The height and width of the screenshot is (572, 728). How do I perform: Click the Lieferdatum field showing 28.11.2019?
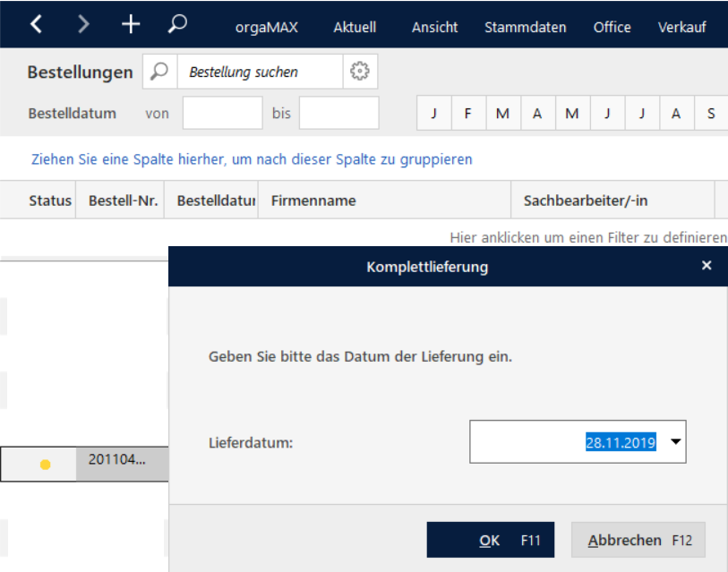[x=578, y=441]
